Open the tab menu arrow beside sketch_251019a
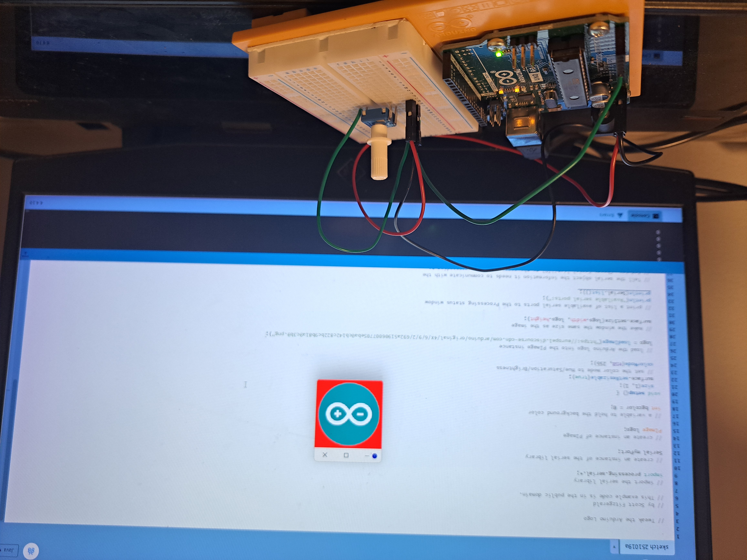 click(x=615, y=546)
